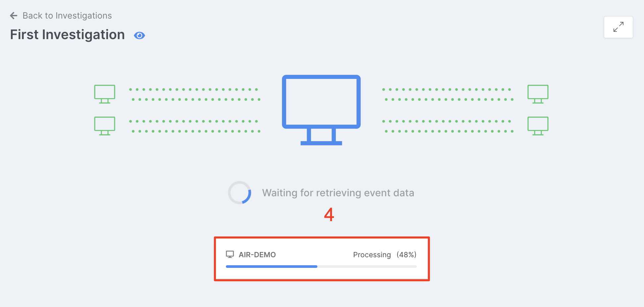The height and width of the screenshot is (307, 644).
Task: Click the AIR-DEMO blue progress bar
Action: click(272, 267)
